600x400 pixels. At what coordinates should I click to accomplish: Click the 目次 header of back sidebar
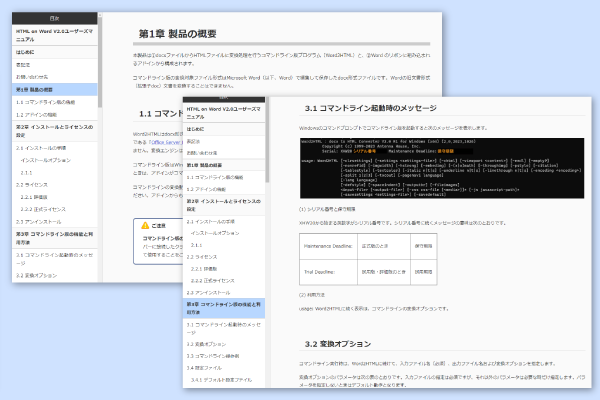[x=56, y=18]
